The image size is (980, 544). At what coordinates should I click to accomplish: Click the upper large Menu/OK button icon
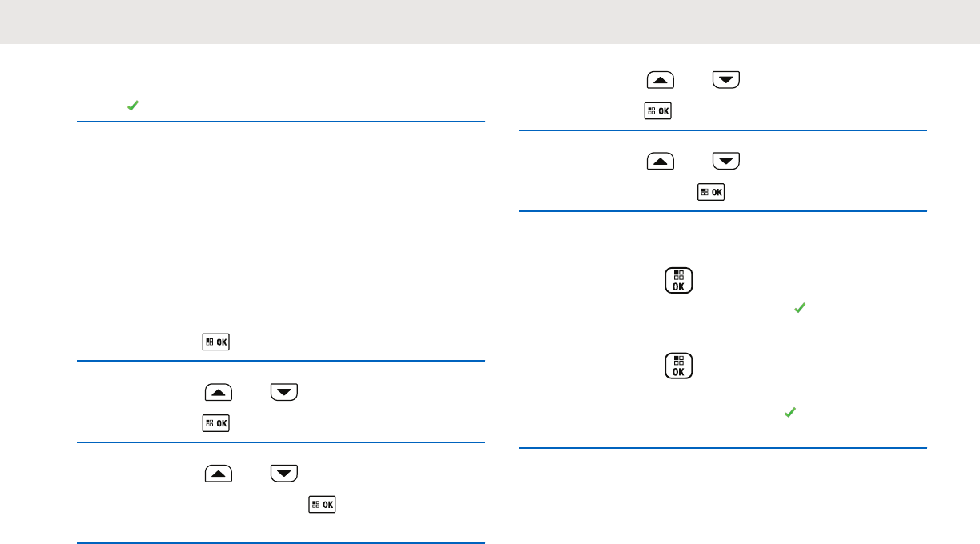coord(678,281)
